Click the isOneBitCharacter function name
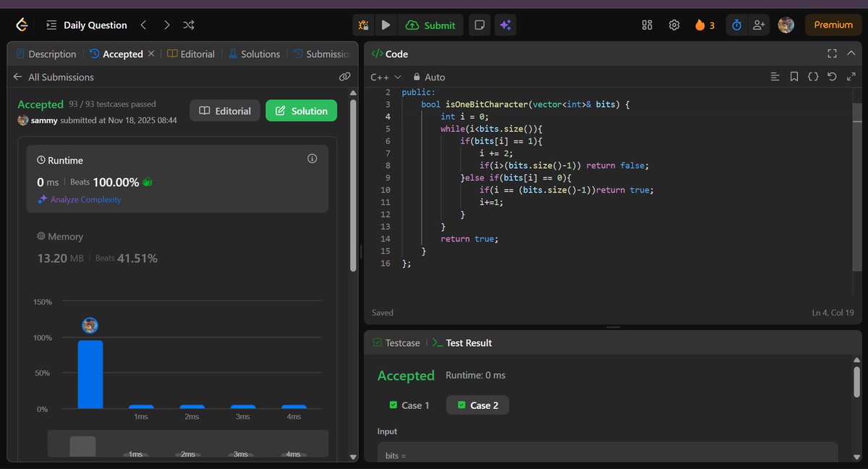 (486, 104)
